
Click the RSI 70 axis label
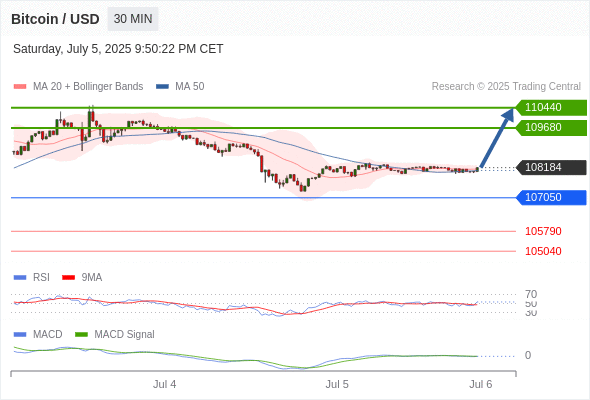(531, 294)
